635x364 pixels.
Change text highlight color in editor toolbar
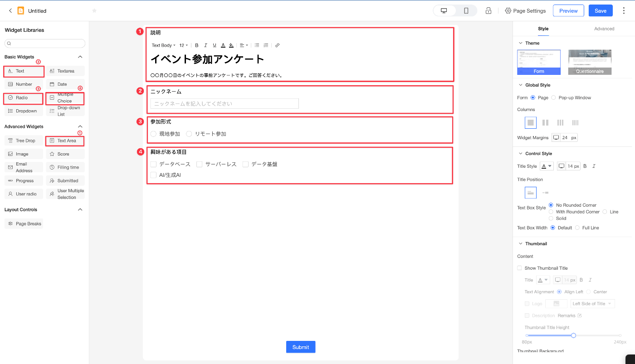coord(231,45)
